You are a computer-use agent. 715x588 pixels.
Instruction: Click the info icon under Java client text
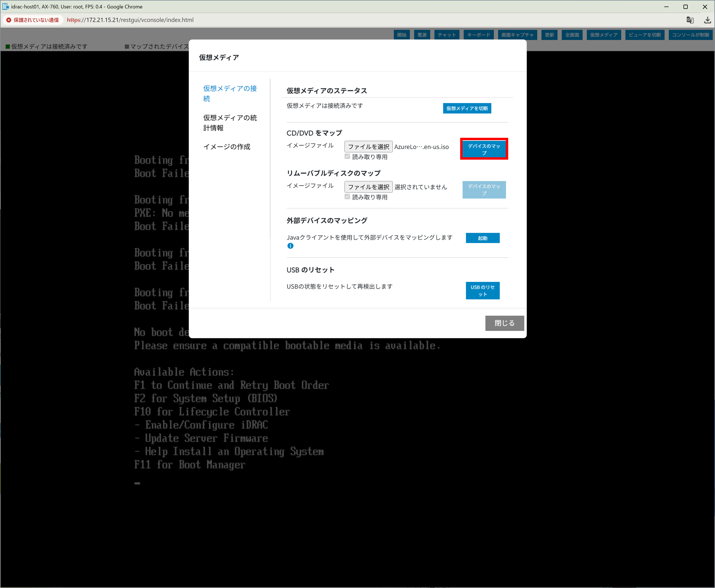click(290, 246)
